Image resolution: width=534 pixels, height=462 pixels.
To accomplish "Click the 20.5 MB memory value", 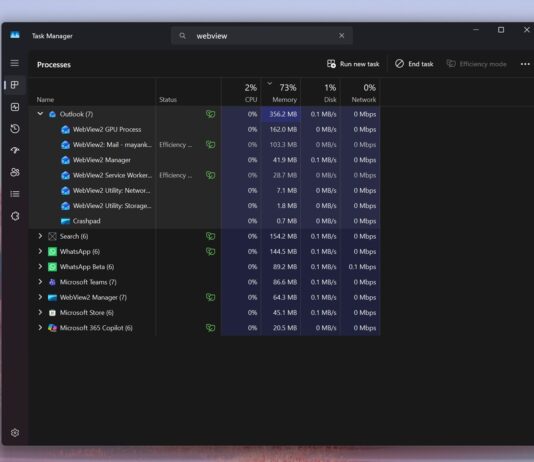I will click(285, 328).
